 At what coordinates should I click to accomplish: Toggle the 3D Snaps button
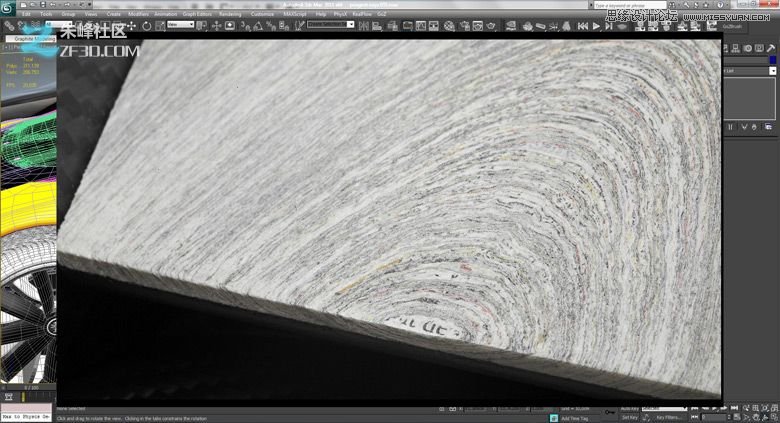tap(245, 25)
